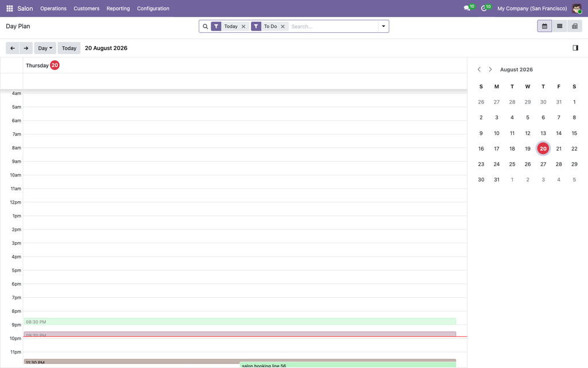Viewport: 588px width, 368px height.
Task: Expand the search options dropdown arrow
Action: [x=383, y=26]
